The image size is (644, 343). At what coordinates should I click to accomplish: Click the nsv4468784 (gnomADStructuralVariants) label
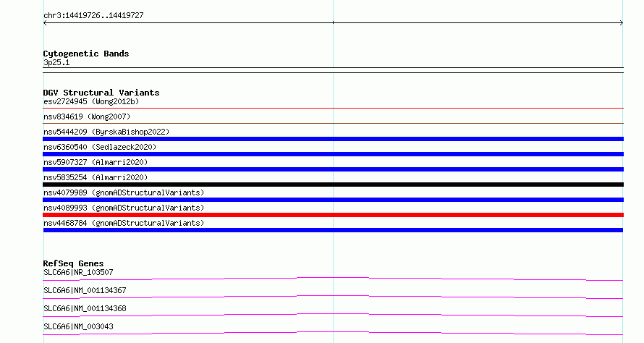coord(124,223)
